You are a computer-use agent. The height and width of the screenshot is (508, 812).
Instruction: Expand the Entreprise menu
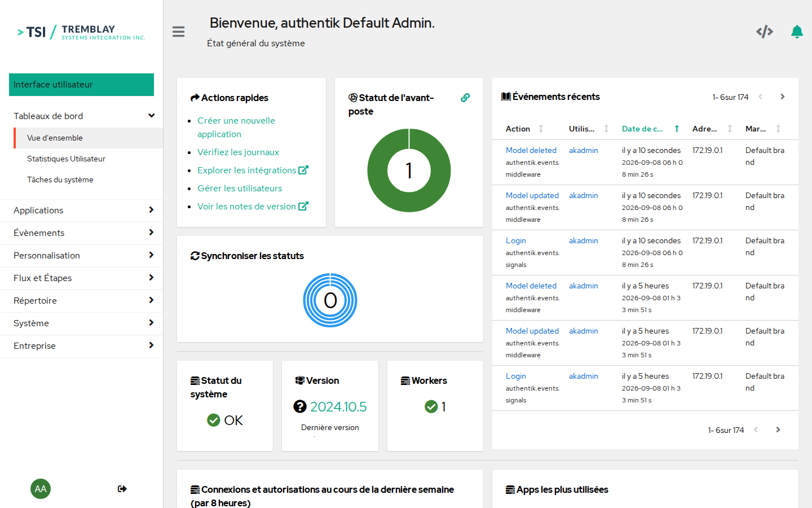point(82,345)
